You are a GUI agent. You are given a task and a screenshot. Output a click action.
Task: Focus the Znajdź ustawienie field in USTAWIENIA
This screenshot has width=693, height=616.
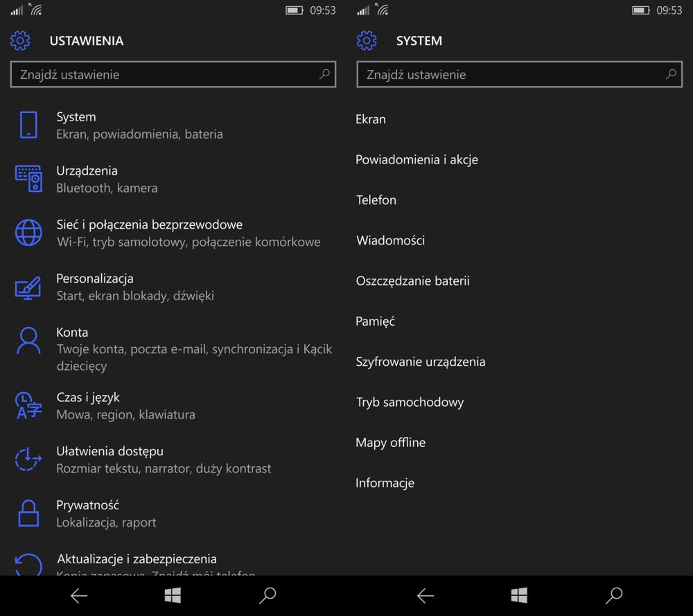coord(173,74)
